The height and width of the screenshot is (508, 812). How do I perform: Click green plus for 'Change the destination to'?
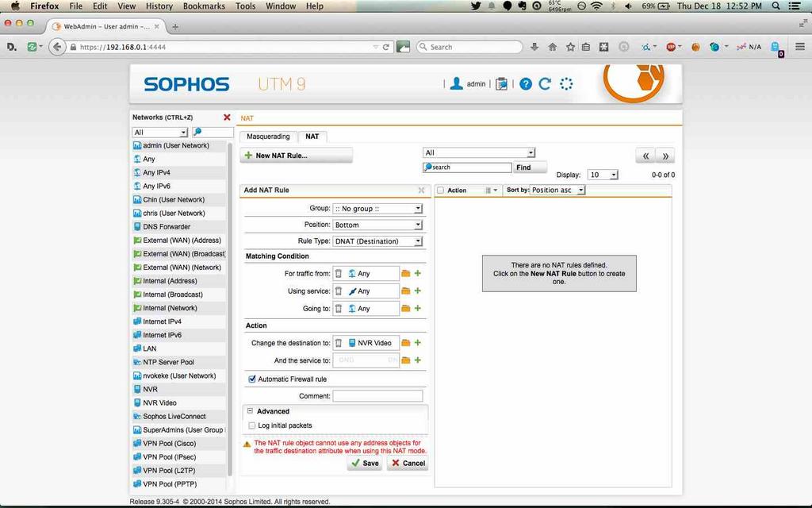(x=418, y=343)
